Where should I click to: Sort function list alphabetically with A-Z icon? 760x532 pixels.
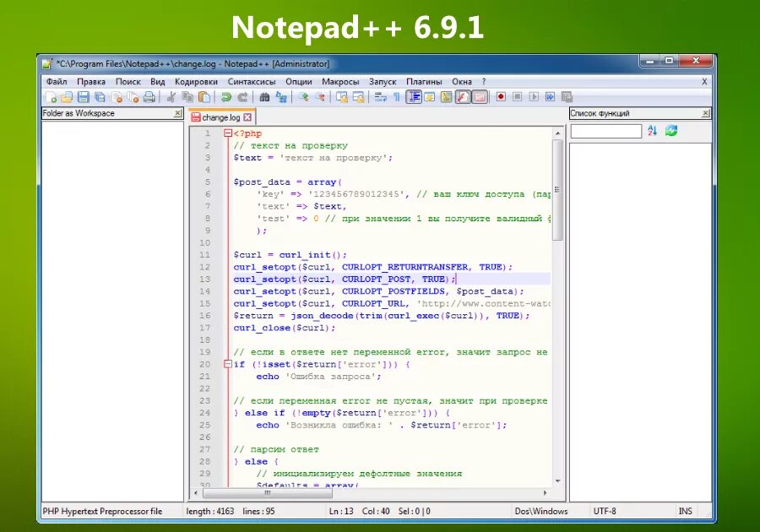tap(652, 130)
